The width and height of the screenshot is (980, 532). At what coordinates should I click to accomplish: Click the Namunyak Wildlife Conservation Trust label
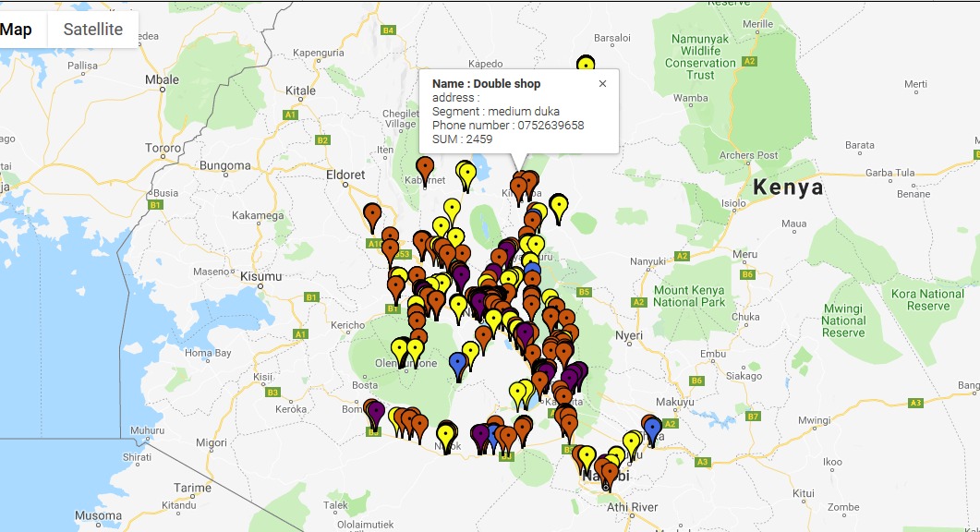pyautogui.click(x=702, y=57)
